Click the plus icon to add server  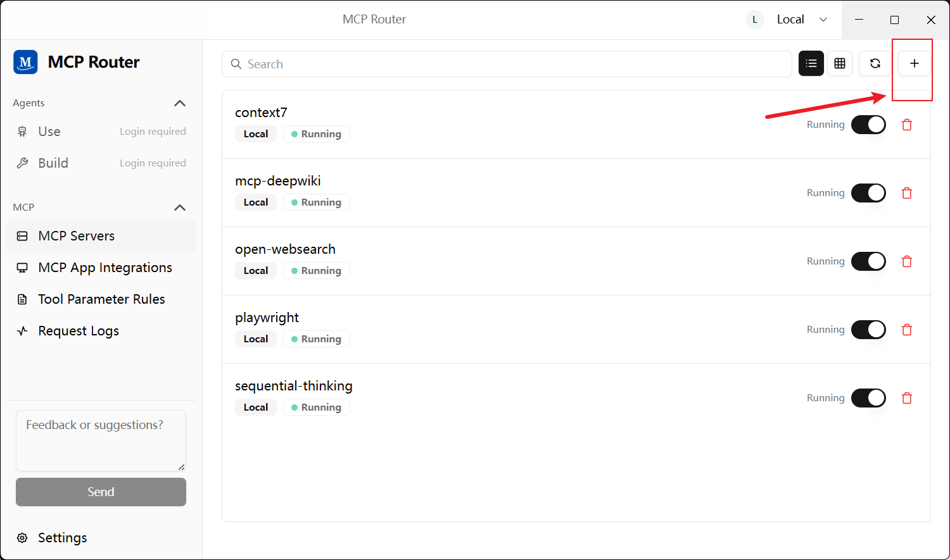(914, 63)
